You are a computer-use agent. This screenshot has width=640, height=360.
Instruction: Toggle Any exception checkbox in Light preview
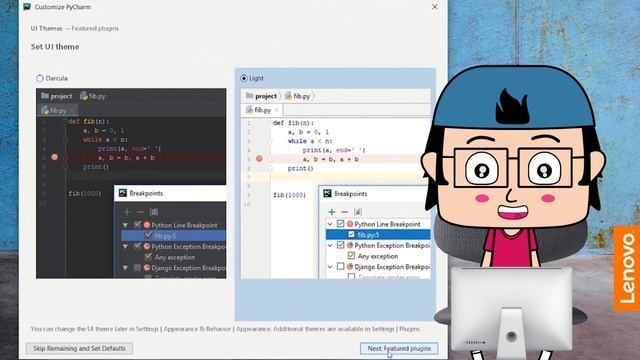351,256
